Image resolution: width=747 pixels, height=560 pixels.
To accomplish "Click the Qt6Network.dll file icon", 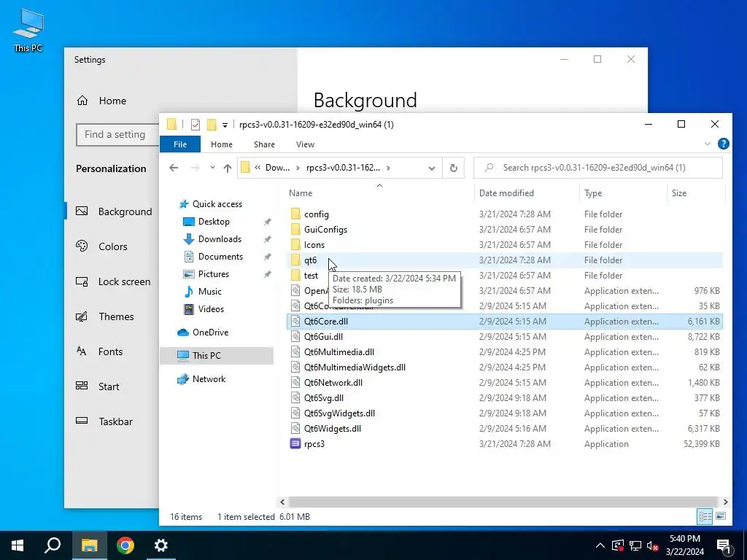I will point(295,382).
